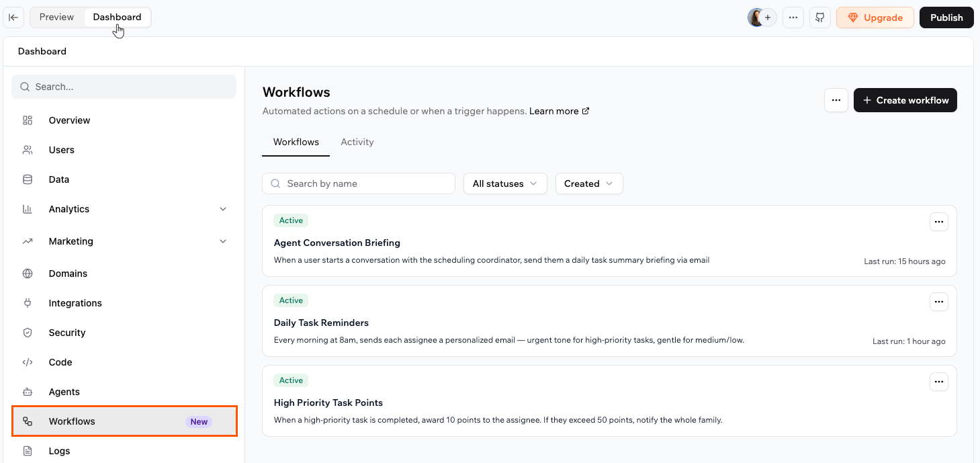The image size is (980, 463).
Task: Open High Priority Task Points options menu
Action: (x=939, y=382)
